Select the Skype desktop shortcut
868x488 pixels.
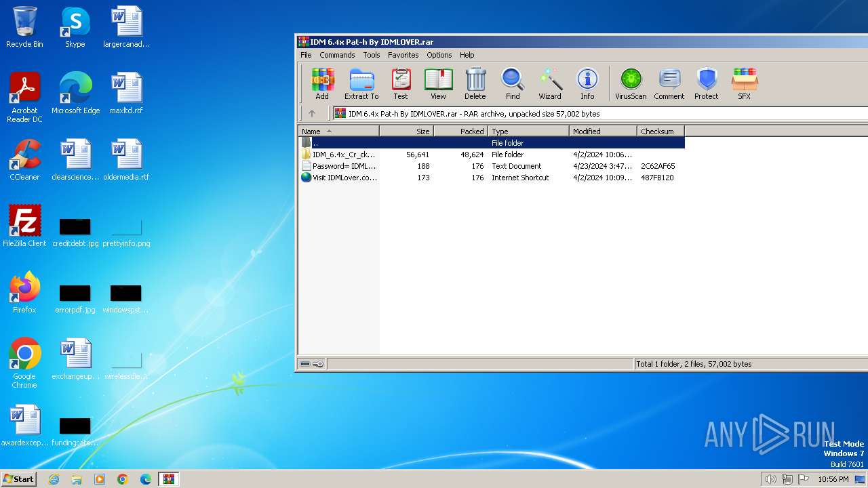tap(75, 28)
